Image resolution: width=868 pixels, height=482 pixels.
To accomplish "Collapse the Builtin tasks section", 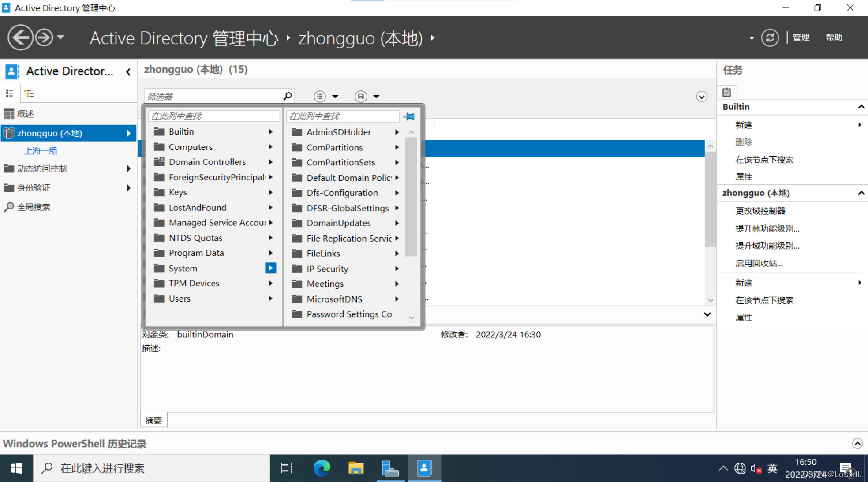I will tap(861, 107).
